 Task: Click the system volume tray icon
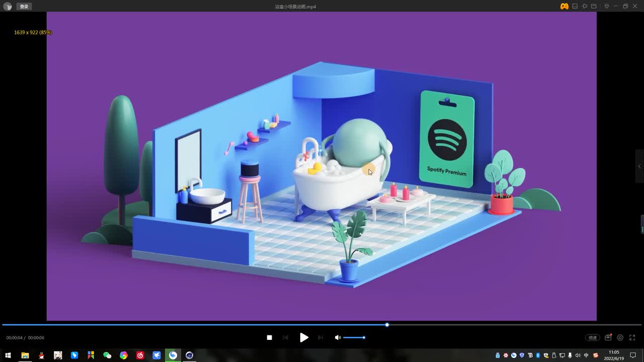578,355
